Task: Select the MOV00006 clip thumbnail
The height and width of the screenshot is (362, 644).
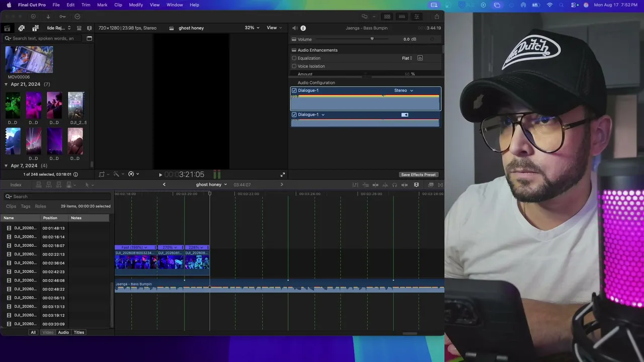Action: pyautogui.click(x=29, y=60)
